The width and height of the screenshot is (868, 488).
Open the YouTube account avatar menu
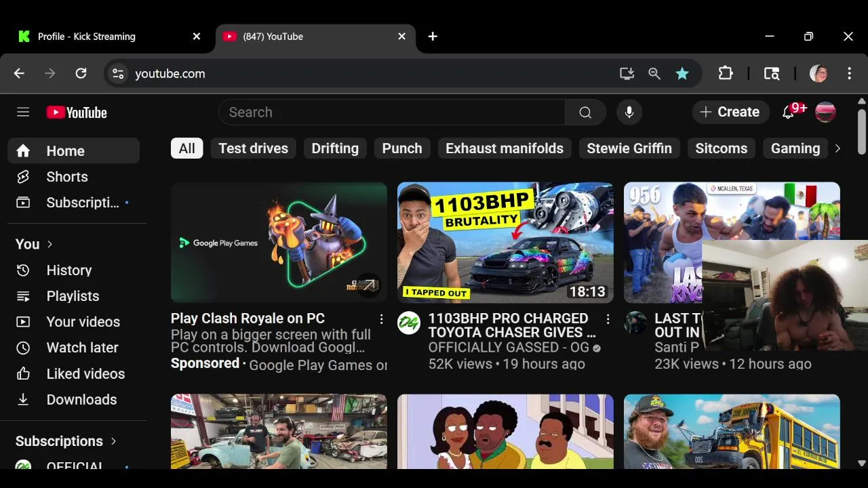coord(825,113)
